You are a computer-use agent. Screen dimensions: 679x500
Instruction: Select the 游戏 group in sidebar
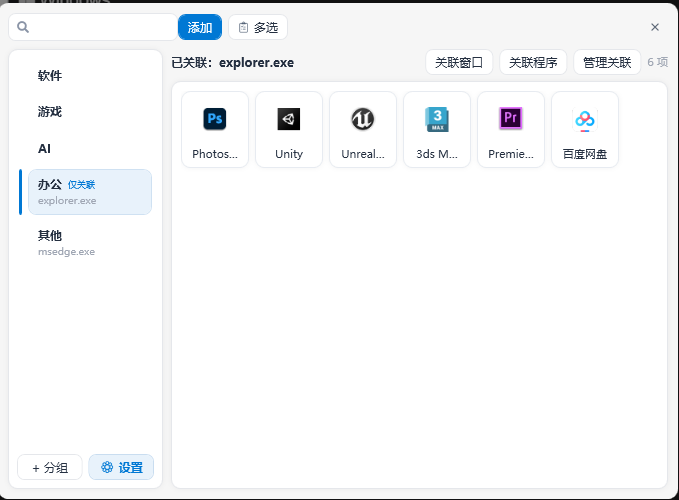click(85, 112)
